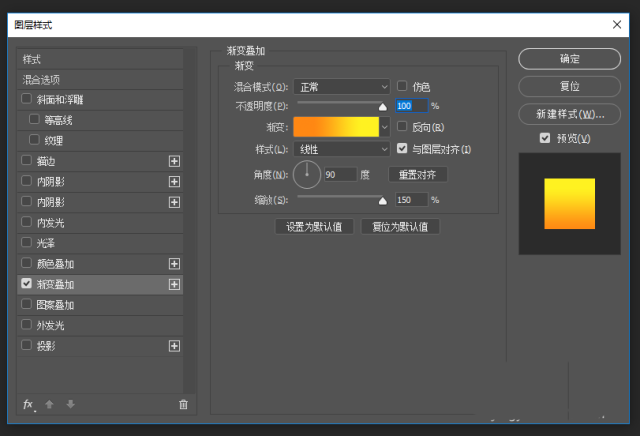Click the orange-yellow gradient swatch

[x=336, y=127]
